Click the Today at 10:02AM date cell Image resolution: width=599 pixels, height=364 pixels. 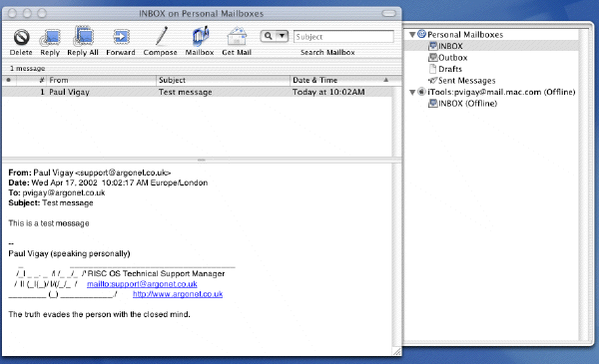pyautogui.click(x=328, y=92)
